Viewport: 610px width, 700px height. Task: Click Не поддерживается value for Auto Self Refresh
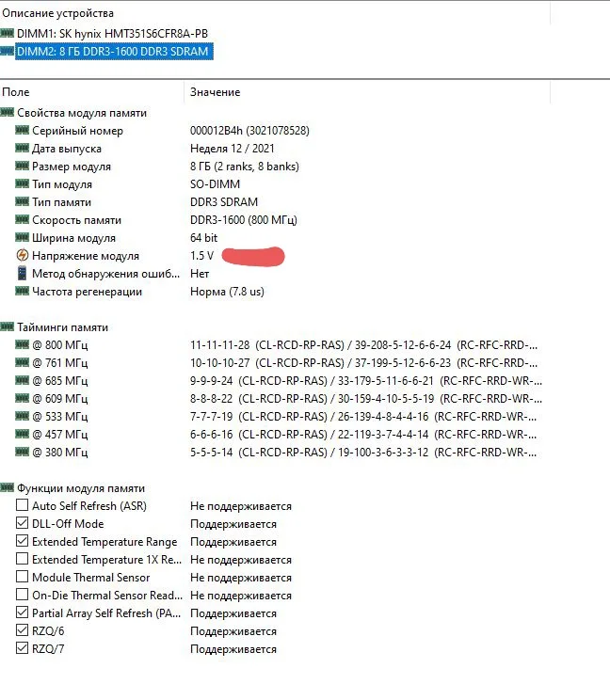pyautogui.click(x=241, y=506)
